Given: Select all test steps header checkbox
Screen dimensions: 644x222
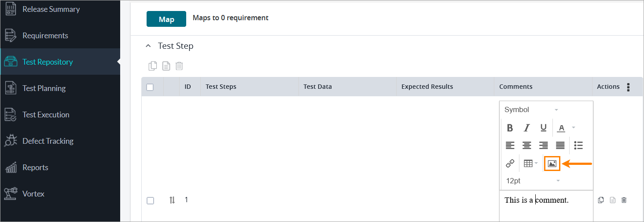Looking at the screenshot, I should pyautogui.click(x=150, y=87).
